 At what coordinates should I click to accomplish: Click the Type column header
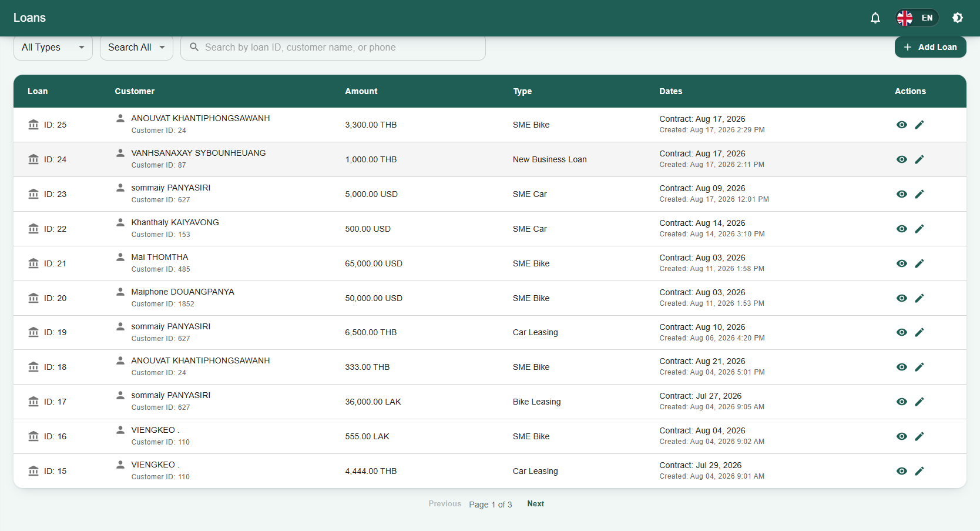[x=522, y=91]
